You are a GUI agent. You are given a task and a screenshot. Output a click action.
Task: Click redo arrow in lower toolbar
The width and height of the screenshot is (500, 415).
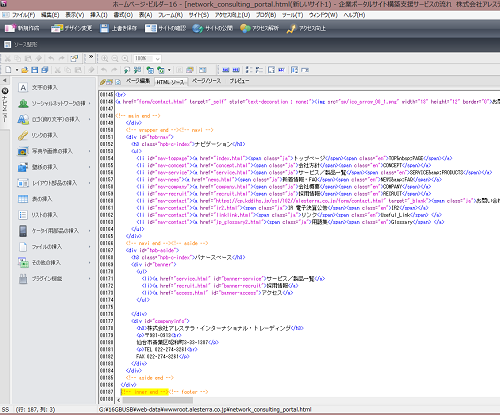coord(114,70)
